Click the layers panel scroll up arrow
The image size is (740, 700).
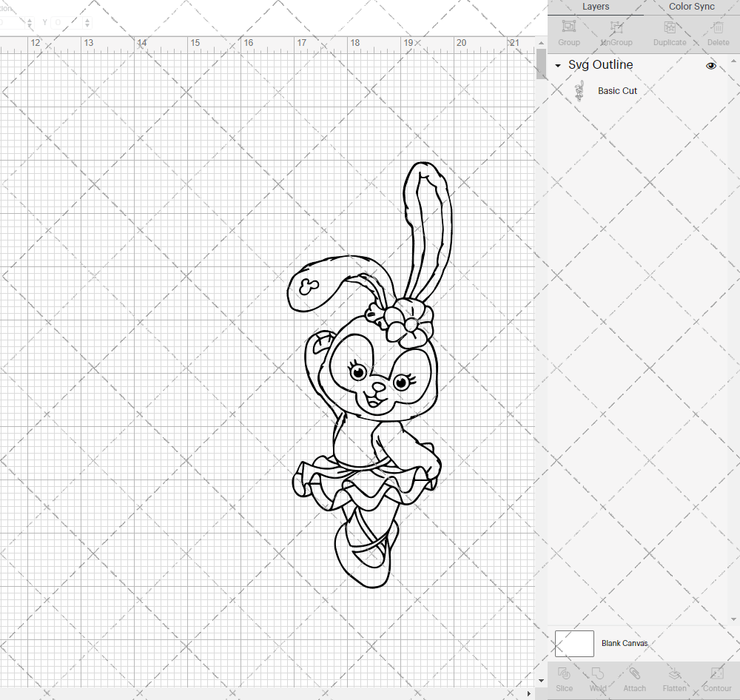[x=733, y=61]
